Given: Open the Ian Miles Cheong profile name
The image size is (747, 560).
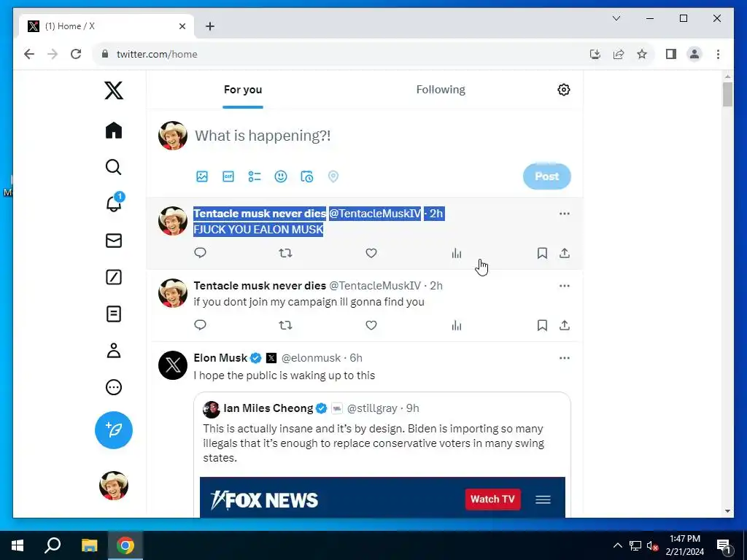Looking at the screenshot, I should click(268, 408).
